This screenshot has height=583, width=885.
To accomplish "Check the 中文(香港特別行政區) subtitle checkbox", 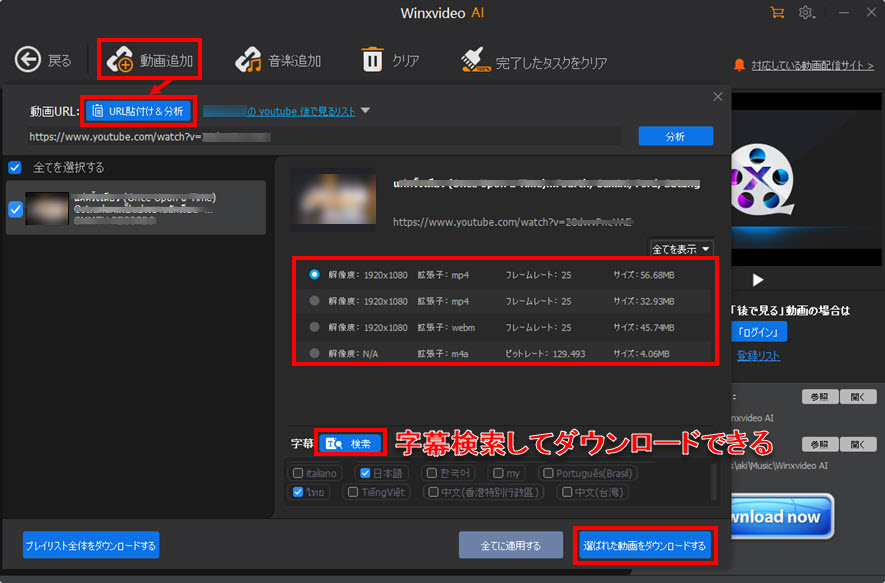I will click(x=433, y=492).
